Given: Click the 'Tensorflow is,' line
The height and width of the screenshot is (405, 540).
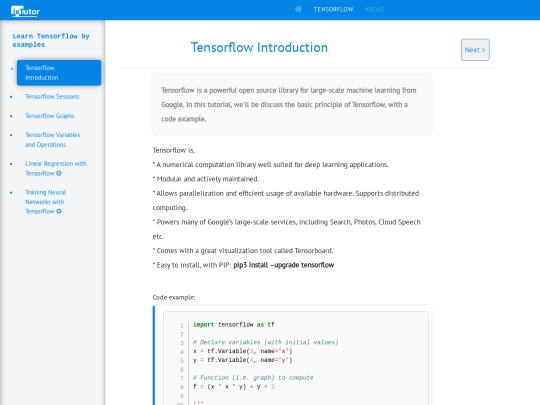Looking at the screenshot, I should point(174,150).
